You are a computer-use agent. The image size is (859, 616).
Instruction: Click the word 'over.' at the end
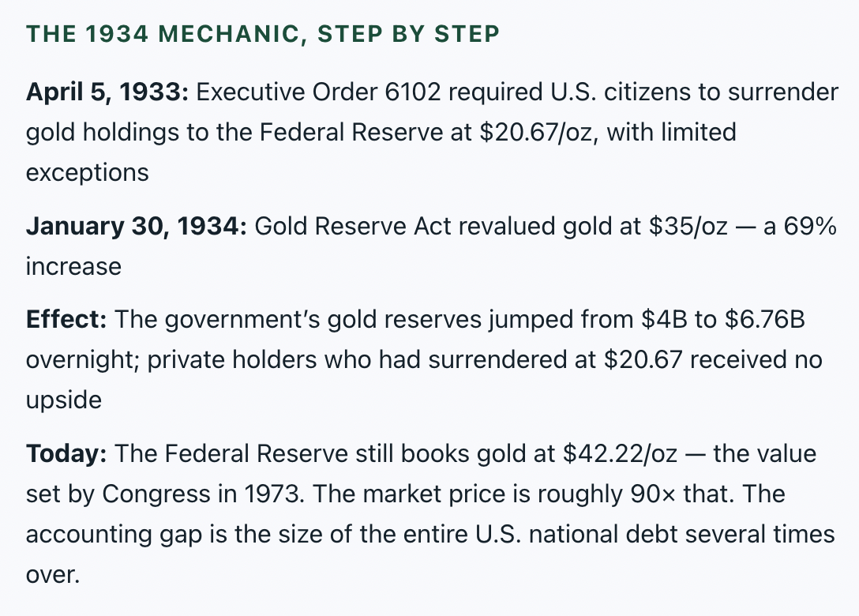[x=53, y=576]
